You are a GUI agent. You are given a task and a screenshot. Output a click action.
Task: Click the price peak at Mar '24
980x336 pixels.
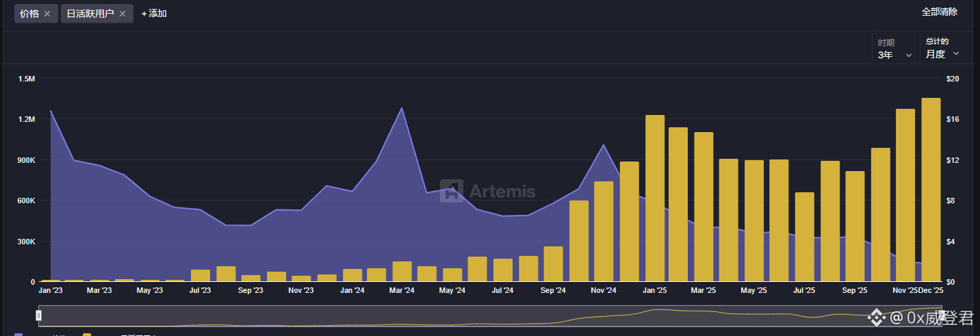(x=402, y=108)
